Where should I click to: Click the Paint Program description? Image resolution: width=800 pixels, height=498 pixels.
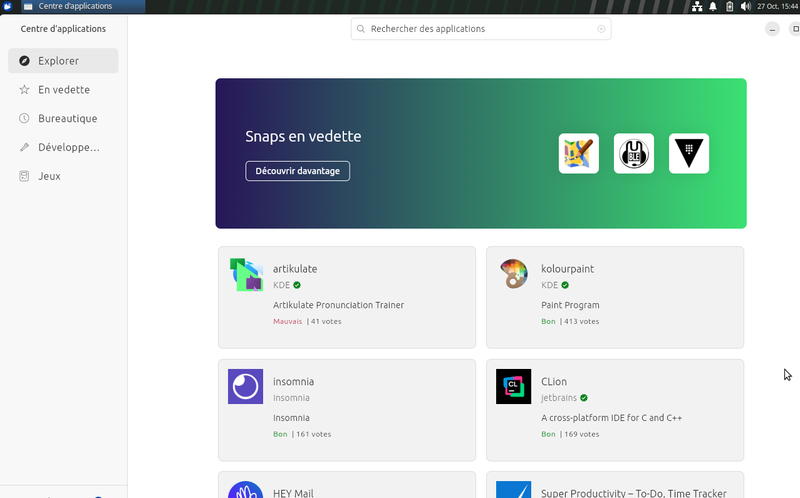point(570,305)
